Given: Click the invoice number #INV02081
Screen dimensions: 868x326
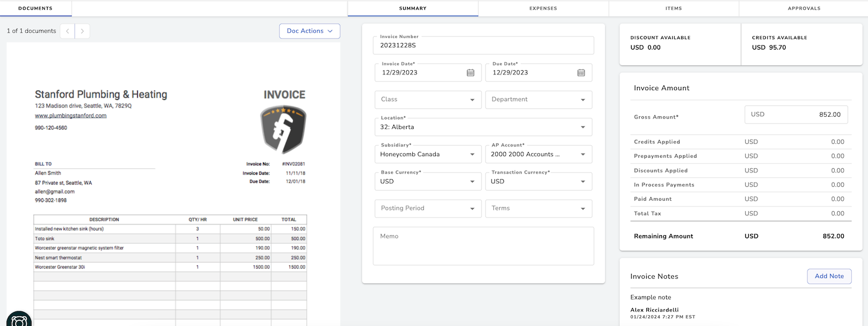Looking at the screenshot, I should coord(293,164).
